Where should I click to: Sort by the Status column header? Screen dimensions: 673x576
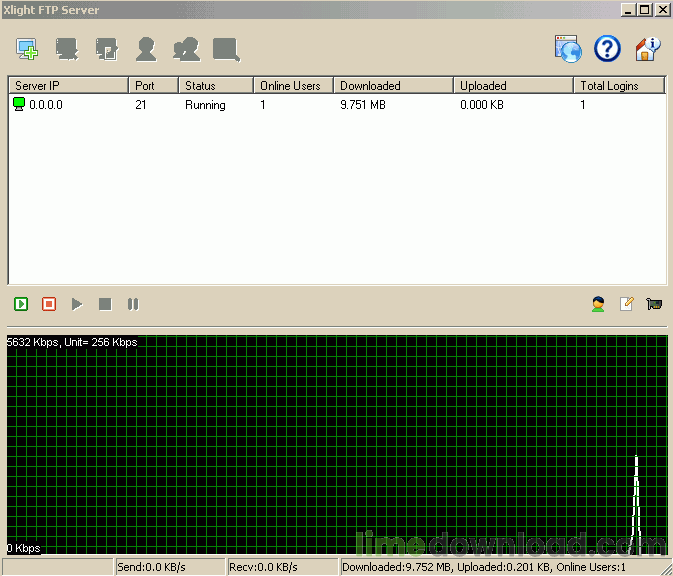pos(216,85)
